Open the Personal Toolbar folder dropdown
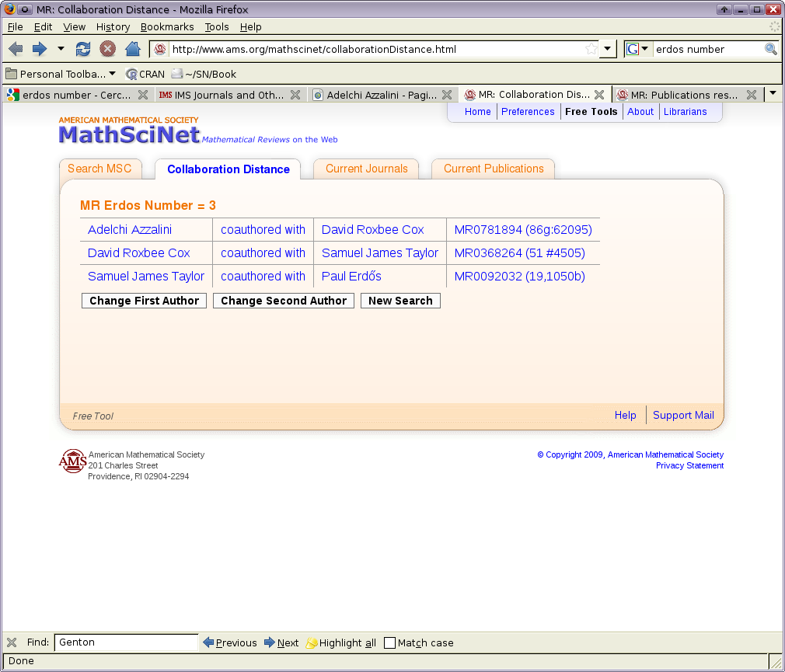 [61, 74]
